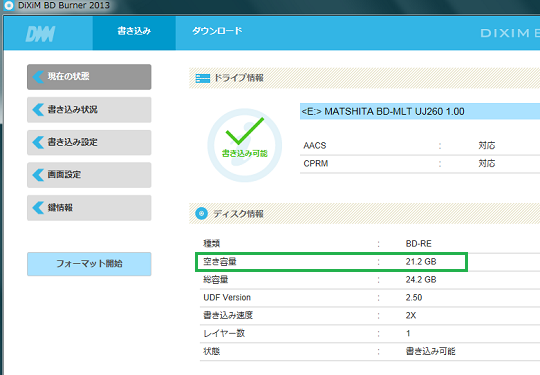
Task: Click the CPRM row label
Action: [x=316, y=164]
